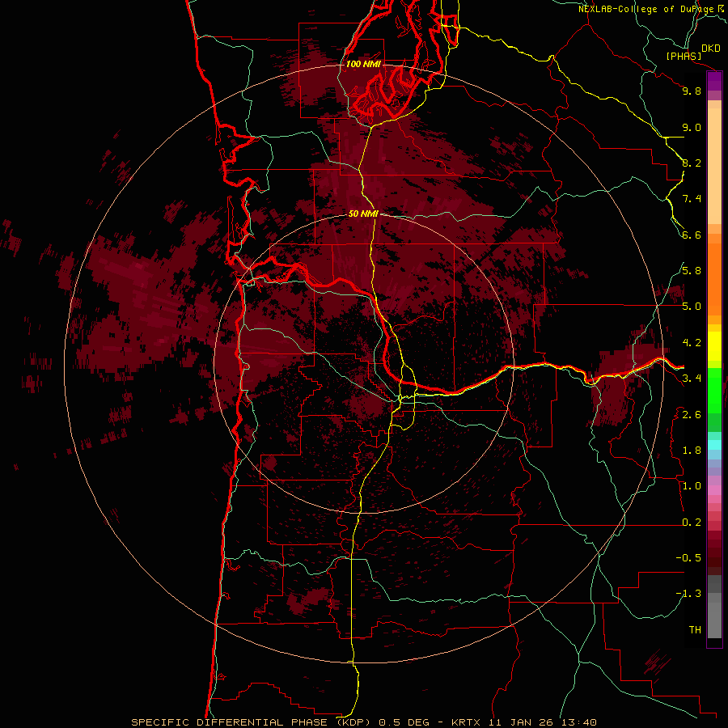Image resolution: width=728 pixels, height=728 pixels.
Task: Click the cyan segment of color scale
Action: pos(714,445)
